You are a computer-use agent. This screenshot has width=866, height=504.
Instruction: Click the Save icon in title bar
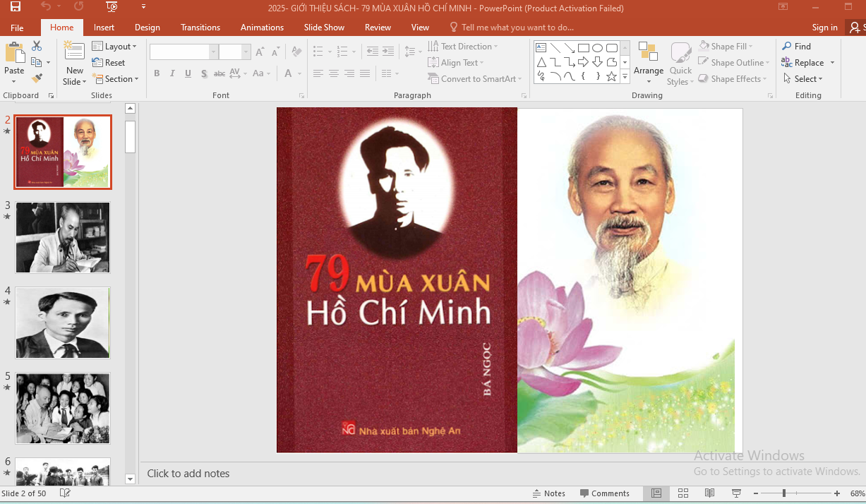15,7
